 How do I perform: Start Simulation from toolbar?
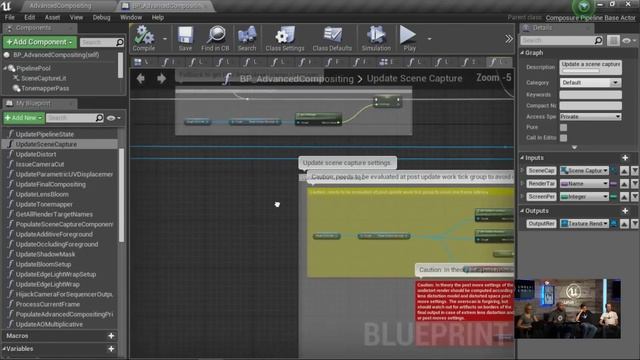(x=376, y=38)
